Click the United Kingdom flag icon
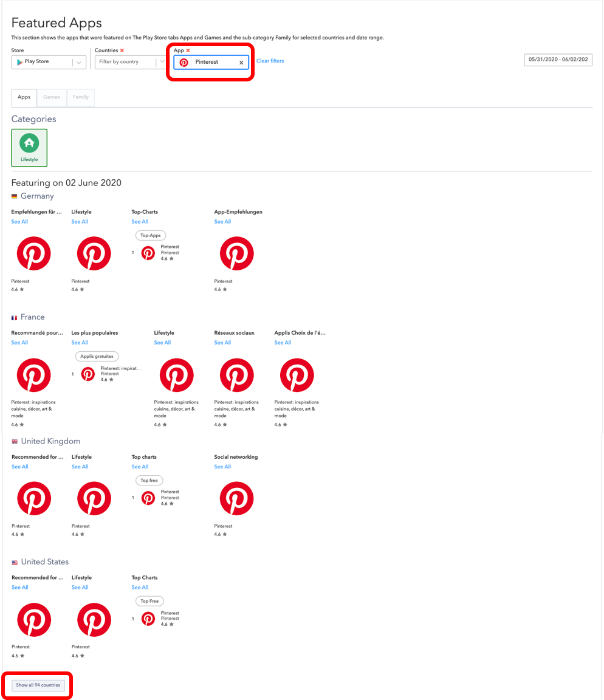604x700 pixels. point(15,442)
